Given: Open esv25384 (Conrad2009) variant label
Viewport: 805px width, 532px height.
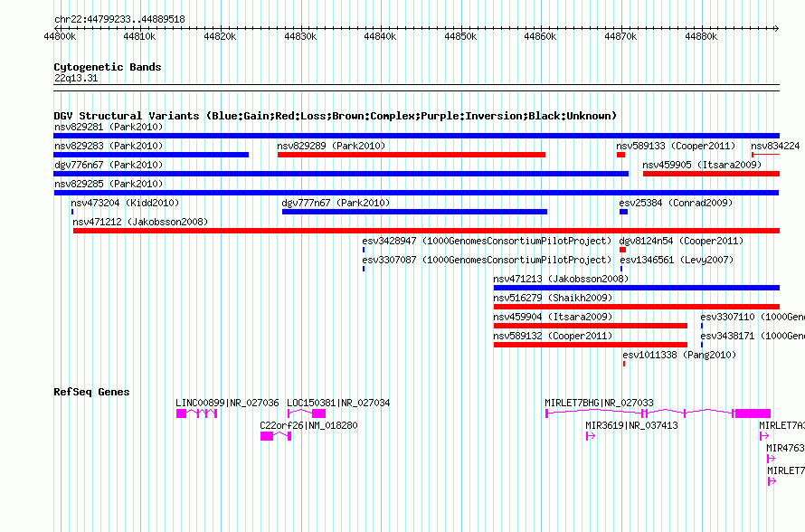Looking at the screenshot, I should point(676,203).
